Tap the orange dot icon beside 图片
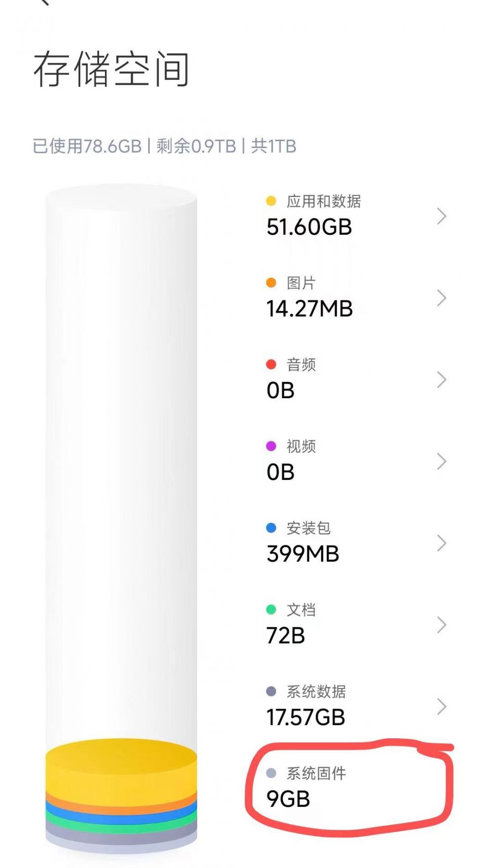Viewport: 493px width, 868px height. (x=270, y=282)
